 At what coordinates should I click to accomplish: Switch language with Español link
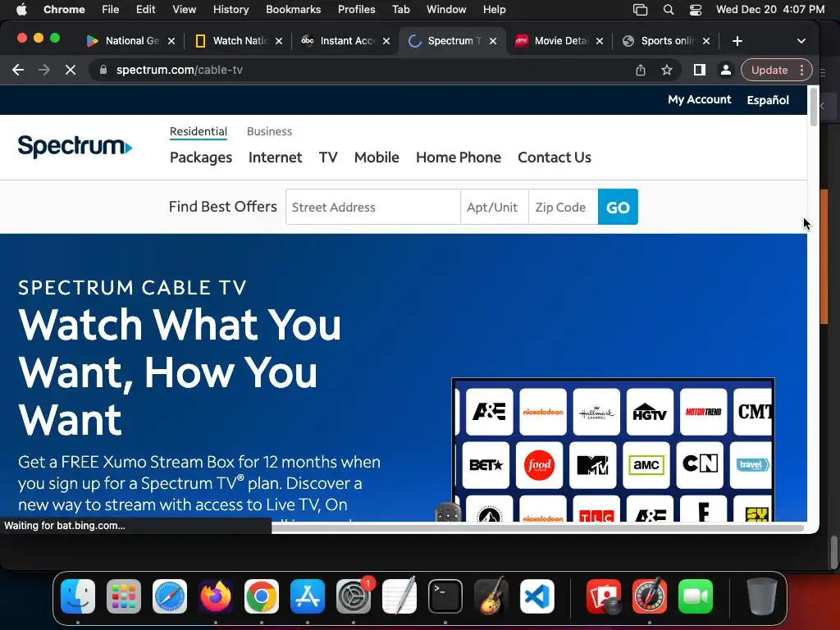tap(768, 99)
